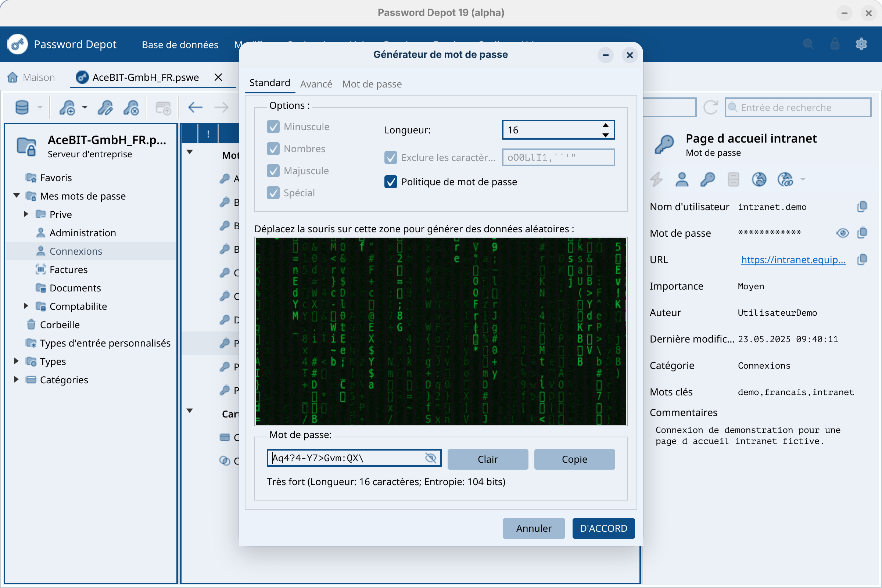The height and width of the screenshot is (588, 882).
Task: Minimize the password generator dialog
Action: [605, 55]
